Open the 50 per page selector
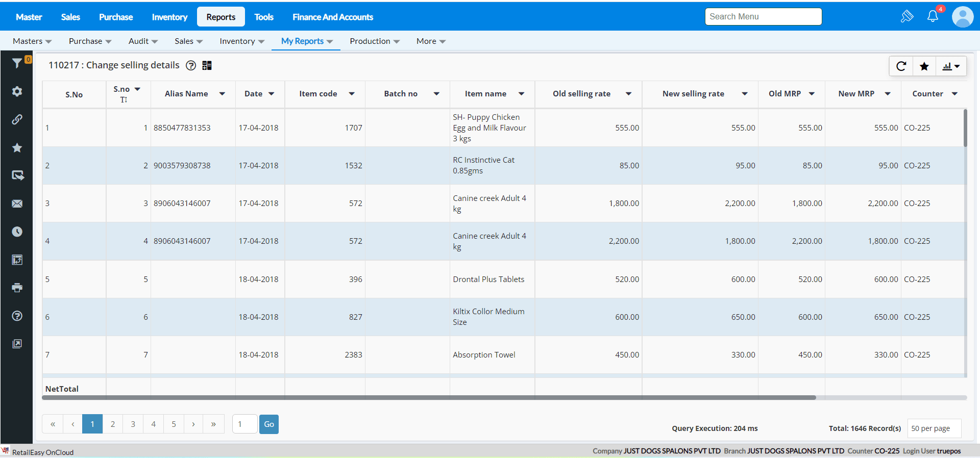This screenshot has height=458, width=980. coord(934,428)
